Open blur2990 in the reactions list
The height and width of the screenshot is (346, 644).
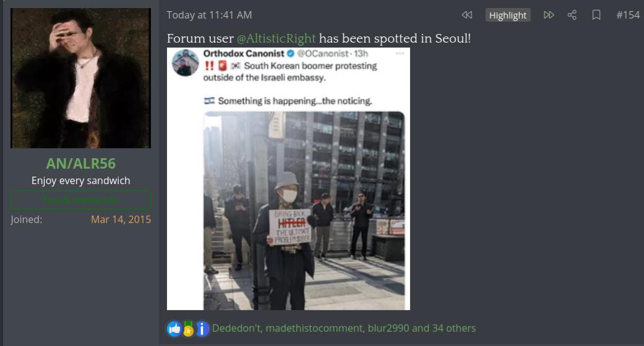pyautogui.click(x=389, y=328)
